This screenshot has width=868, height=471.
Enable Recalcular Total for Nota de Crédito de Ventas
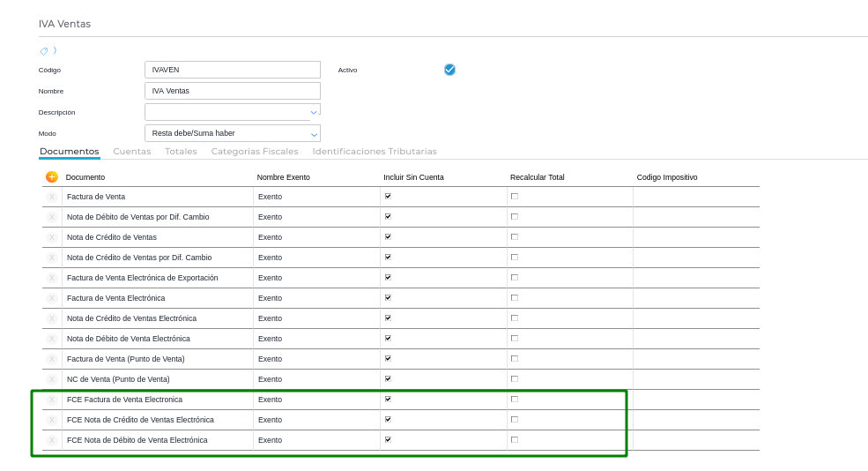tap(515, 237)
